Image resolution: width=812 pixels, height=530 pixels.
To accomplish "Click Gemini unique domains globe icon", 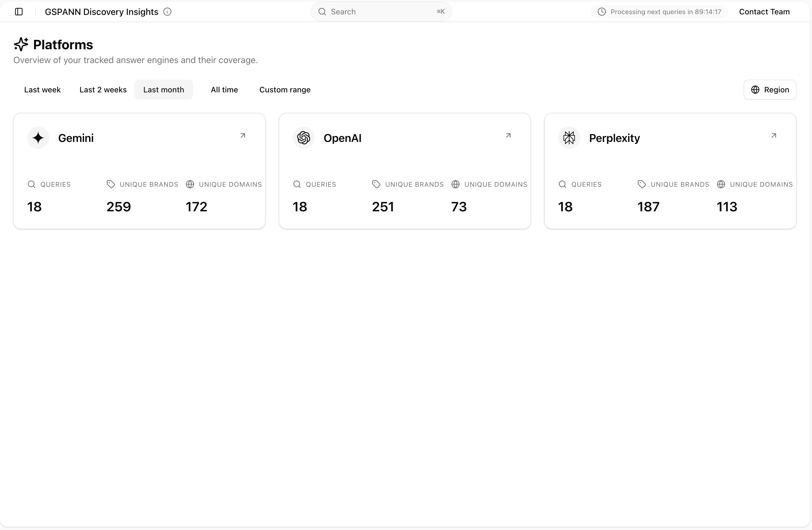I will (190, 184).
